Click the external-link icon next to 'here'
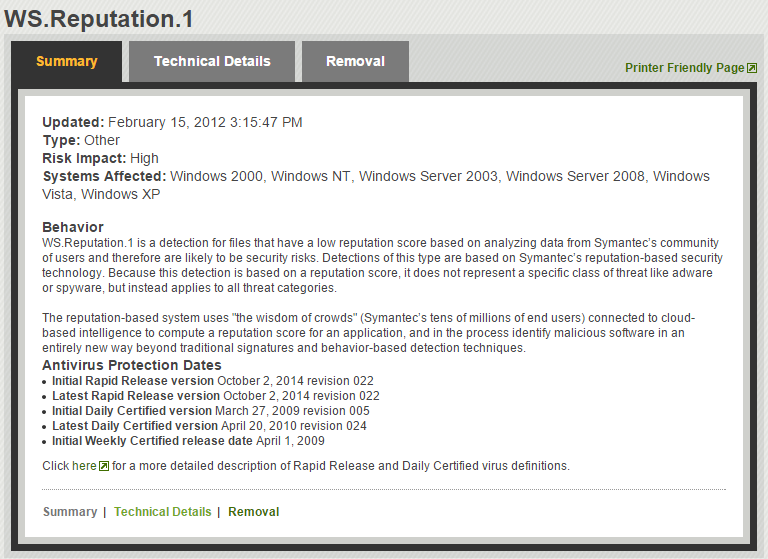 pos(104,466)
